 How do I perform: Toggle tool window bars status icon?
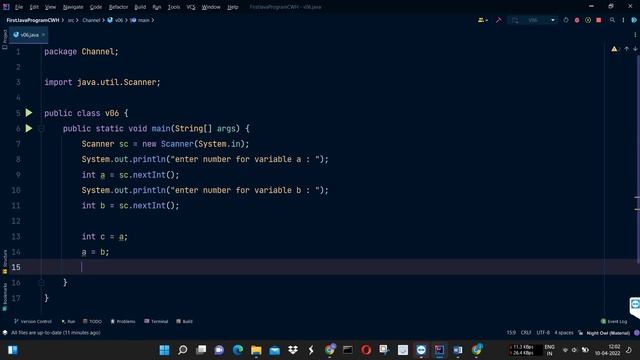5,333
